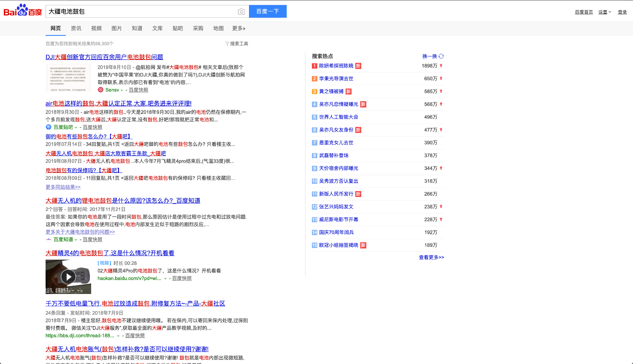This screenshot has width=633, height=364.
Task: Open the 更多» tab menu
Action: (x=239, y=28)
